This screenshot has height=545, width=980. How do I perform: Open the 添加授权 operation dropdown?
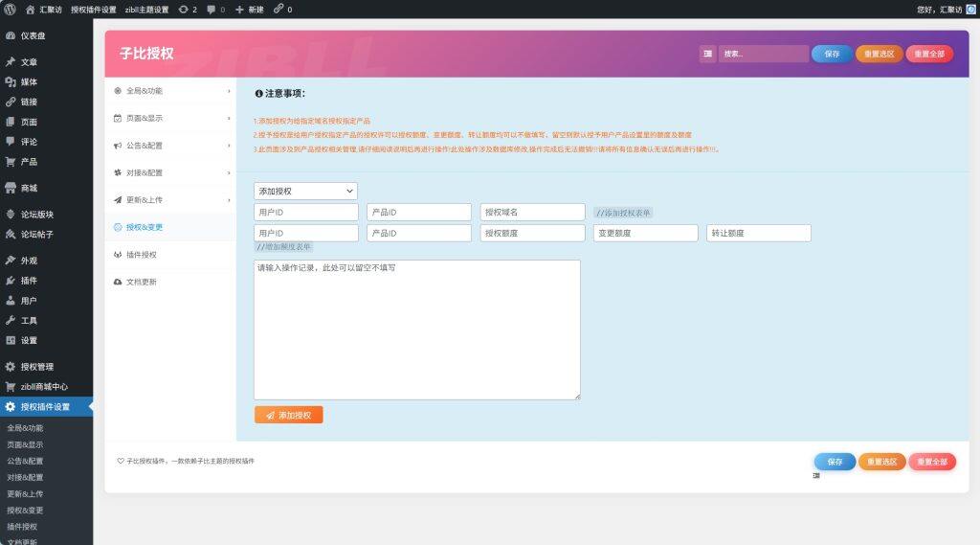pos(305,191)
